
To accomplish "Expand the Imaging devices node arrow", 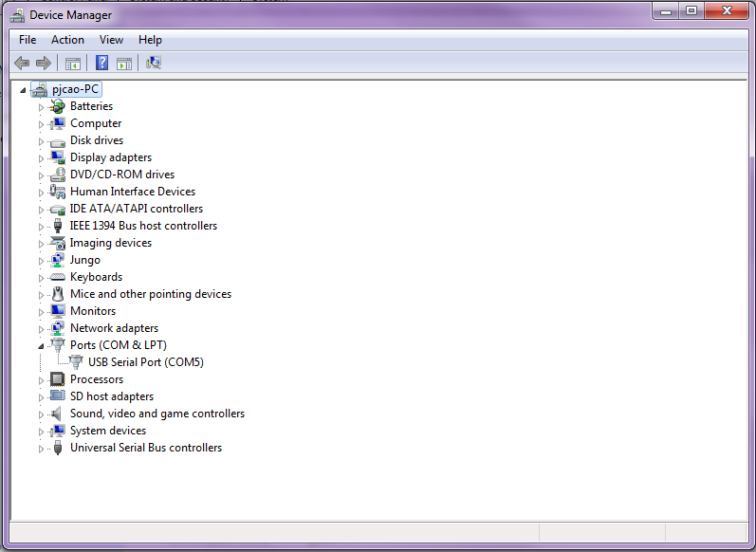I will (x=41, y=244).
